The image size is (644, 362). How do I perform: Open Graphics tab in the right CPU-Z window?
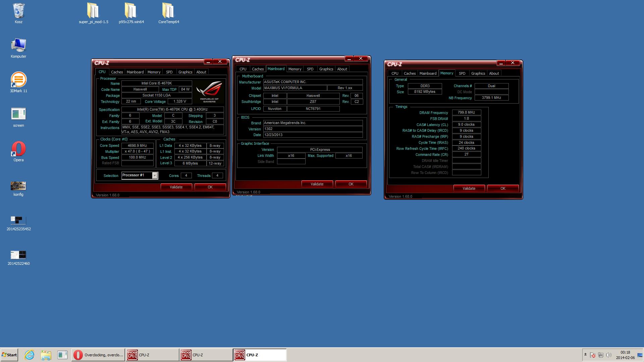tap(478, 73)
